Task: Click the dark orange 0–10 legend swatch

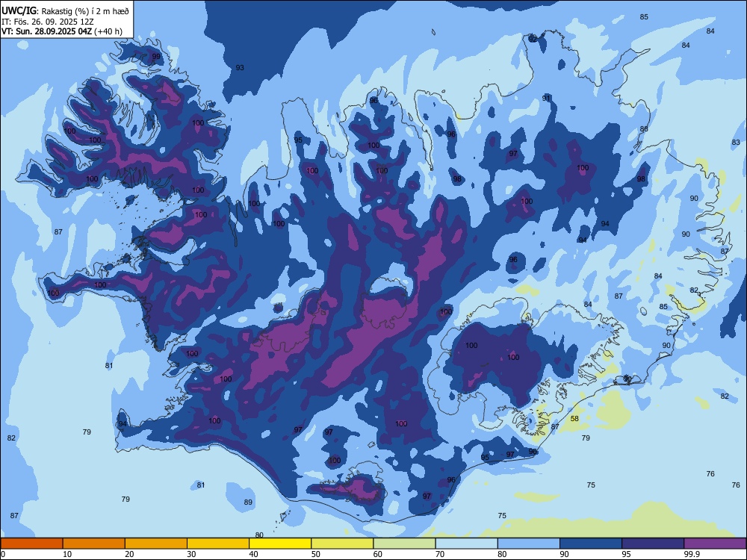Action: [31, 544]
